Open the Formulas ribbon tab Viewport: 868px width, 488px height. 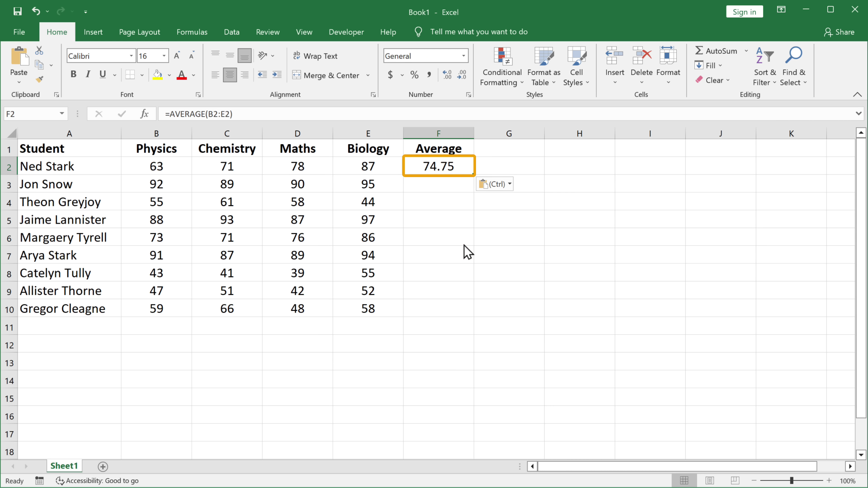pos(192,32)
